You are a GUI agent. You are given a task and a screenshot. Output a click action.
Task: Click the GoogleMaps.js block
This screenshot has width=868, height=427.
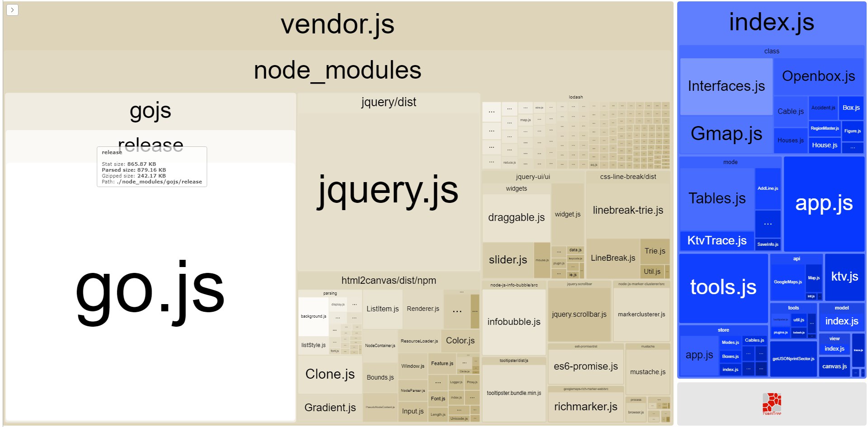point(787,282)
